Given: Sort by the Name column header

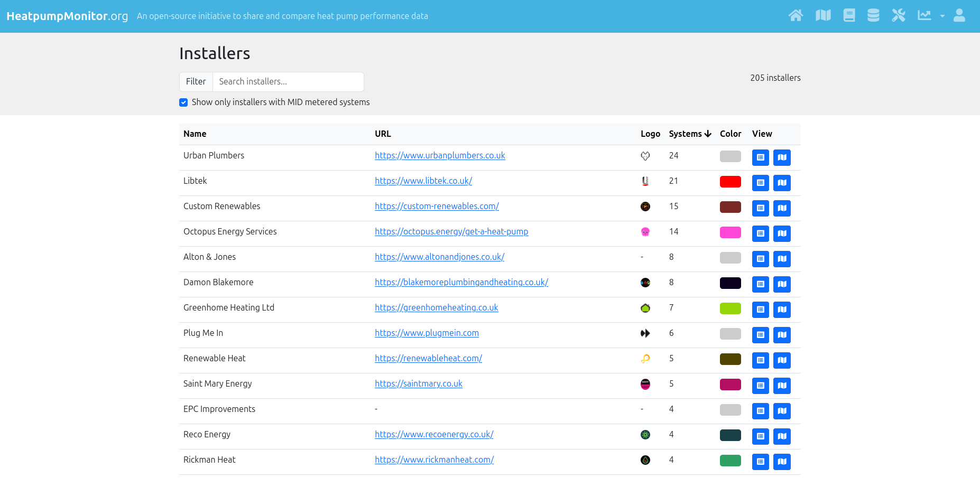Looking at the screenshot, I should click(x=195, y=134).
